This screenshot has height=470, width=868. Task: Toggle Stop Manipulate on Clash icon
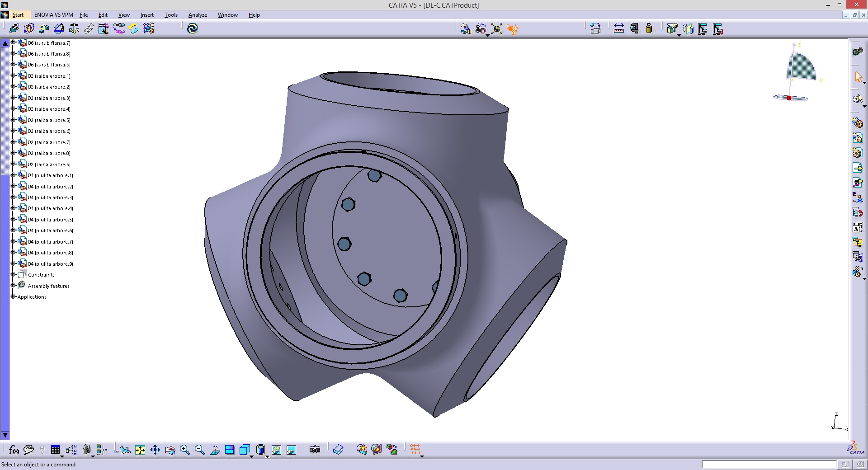[x=512, y=29]
